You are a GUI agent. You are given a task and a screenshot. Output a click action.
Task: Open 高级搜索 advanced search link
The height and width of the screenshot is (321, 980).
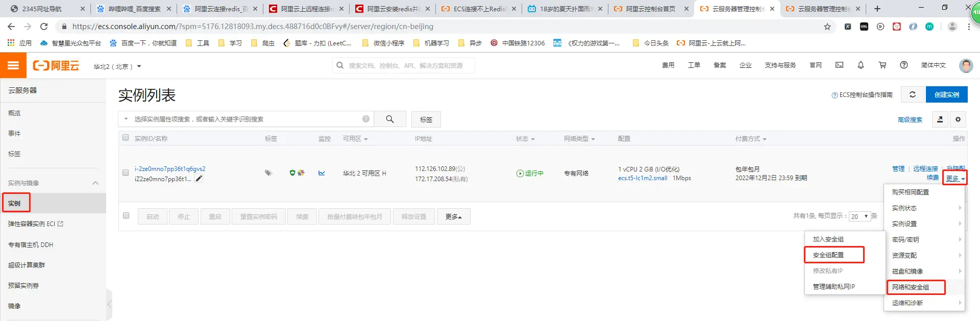pyautogui.click(x=910, y=119)
